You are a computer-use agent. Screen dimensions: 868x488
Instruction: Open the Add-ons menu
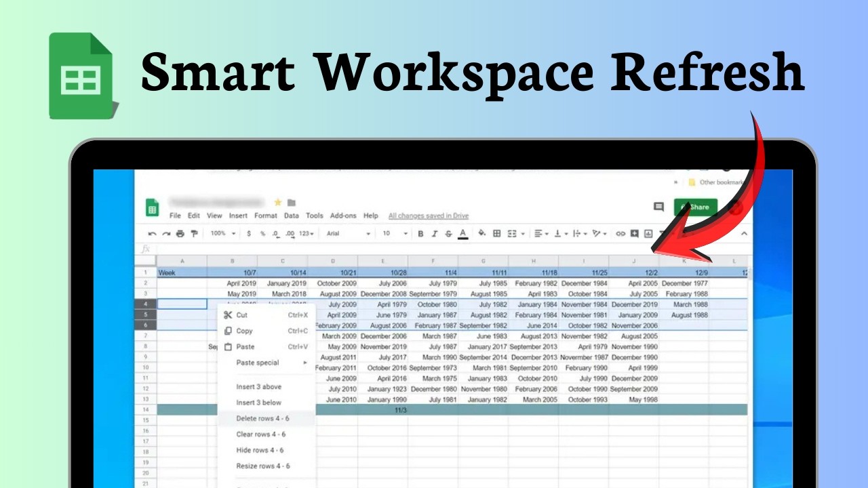[x=343, y=216]
